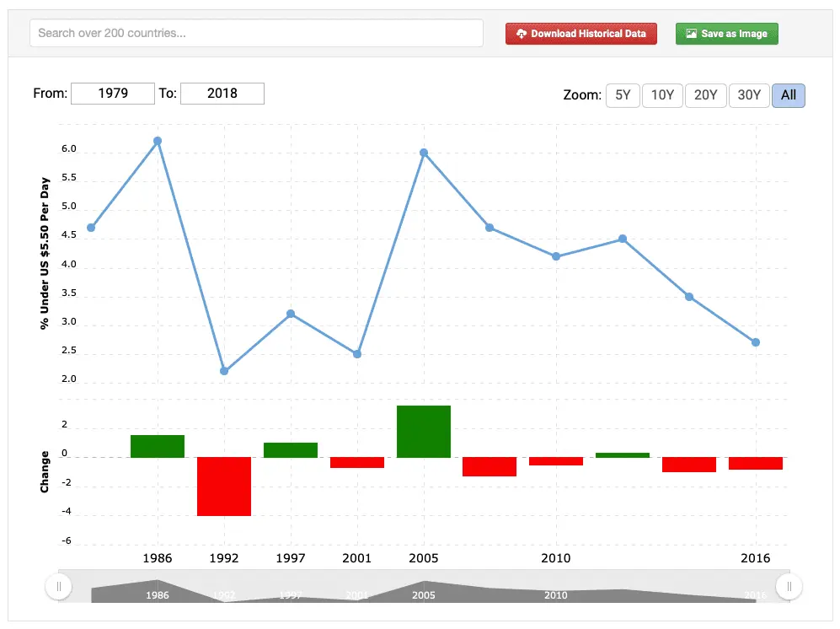This screenshot has height=629, width=840.
Task: Click the picture icon in Save as Image
Action: pos(691,34)
